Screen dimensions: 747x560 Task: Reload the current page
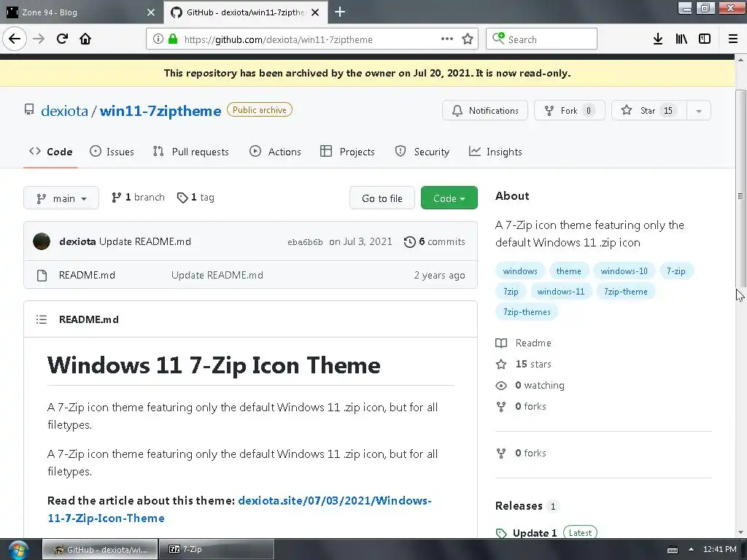click(62, 39)
